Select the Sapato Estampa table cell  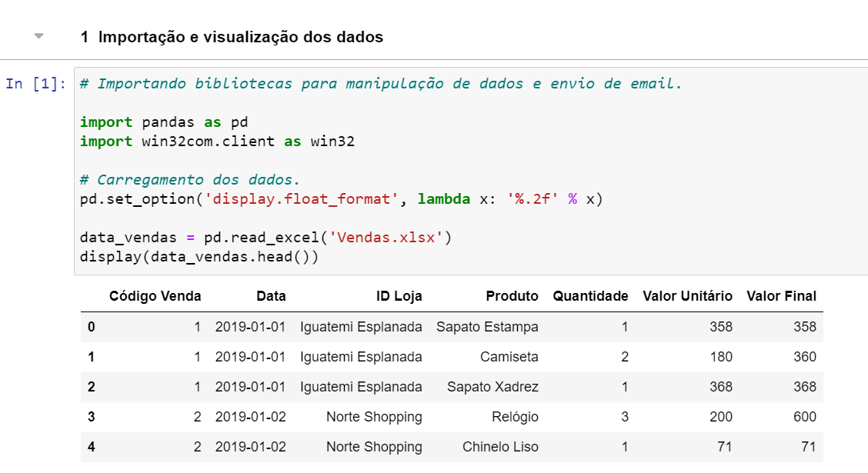pyautogui.click(x=487, y=327)
